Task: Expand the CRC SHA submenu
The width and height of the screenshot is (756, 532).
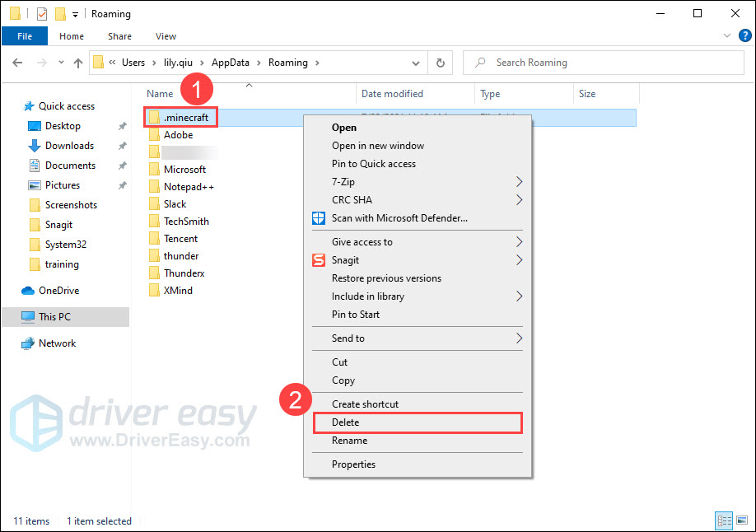Action: click(519, 199)
